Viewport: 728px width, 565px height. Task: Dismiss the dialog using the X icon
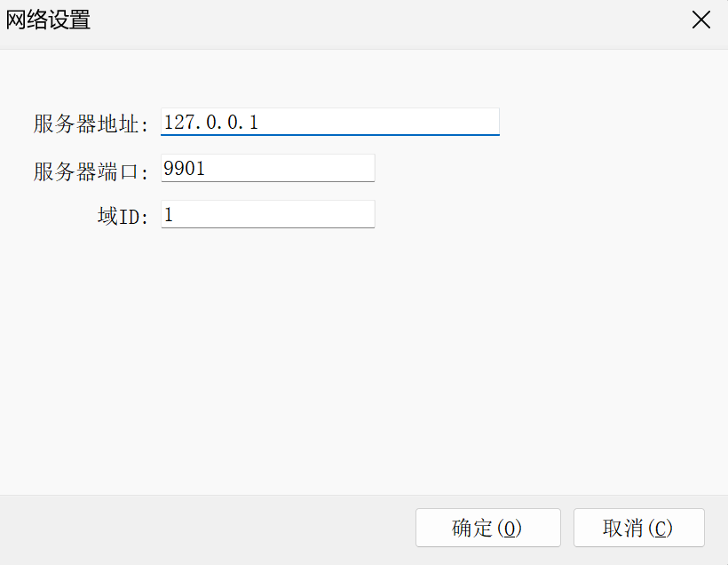pyautogui.click(x=700, y=20)
